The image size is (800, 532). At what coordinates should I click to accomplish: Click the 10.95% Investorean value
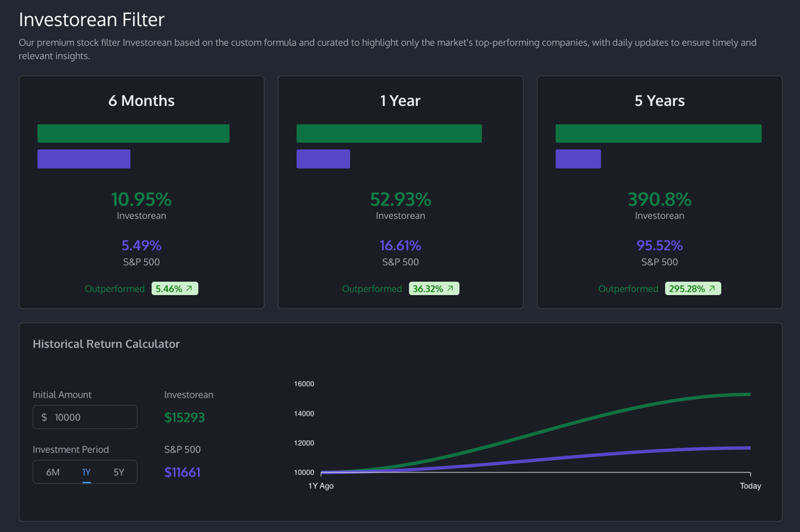point(141,199)
